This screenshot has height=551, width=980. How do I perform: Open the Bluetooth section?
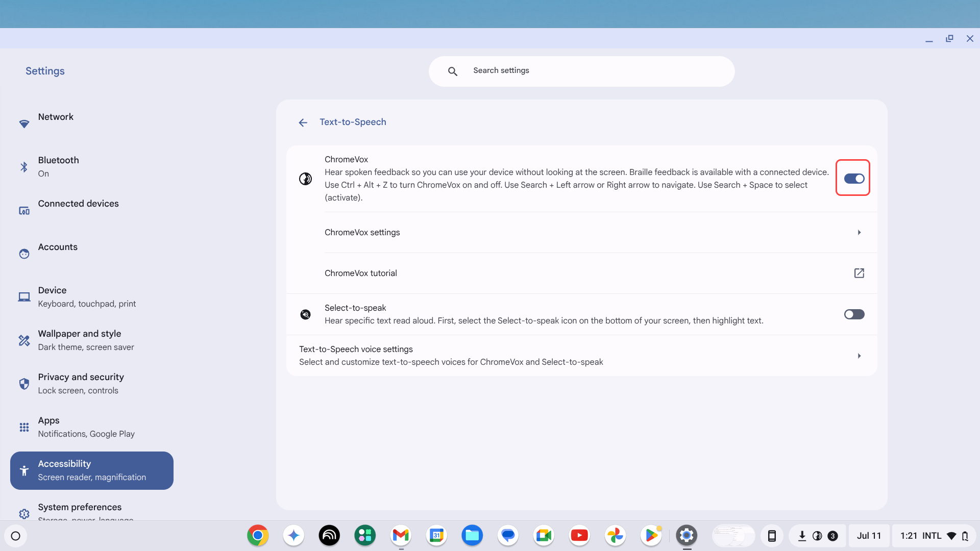[92, 167]
